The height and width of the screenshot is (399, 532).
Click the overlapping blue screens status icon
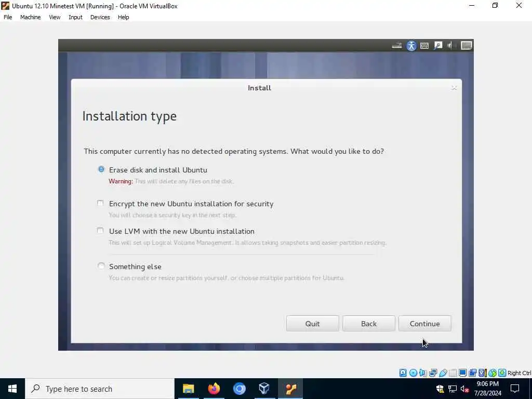click(x=473, y=373)
